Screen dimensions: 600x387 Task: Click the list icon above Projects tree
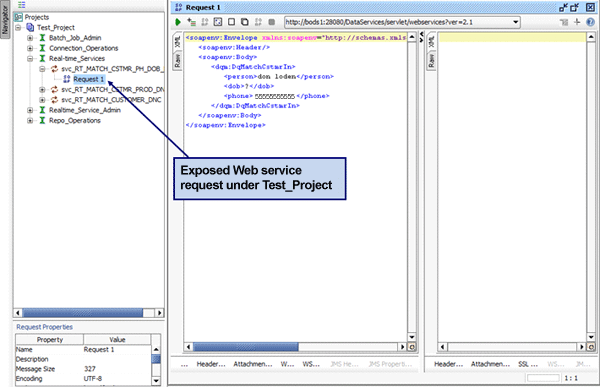21,5
